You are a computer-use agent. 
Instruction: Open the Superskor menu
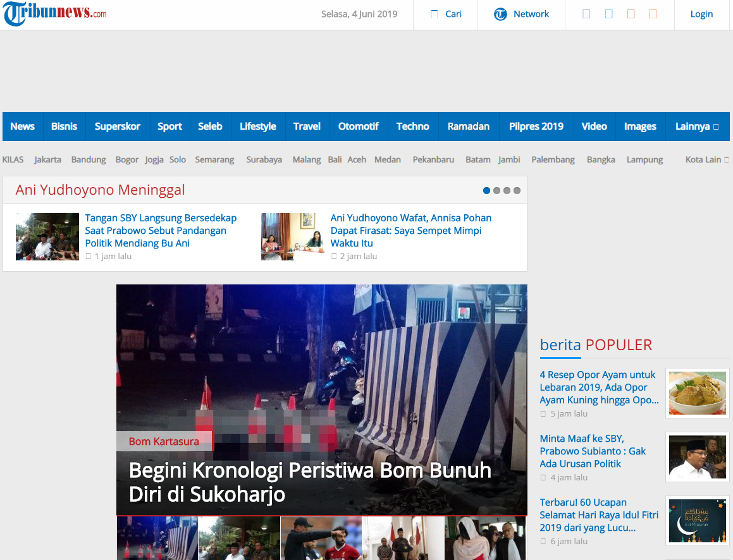point(118,126)
